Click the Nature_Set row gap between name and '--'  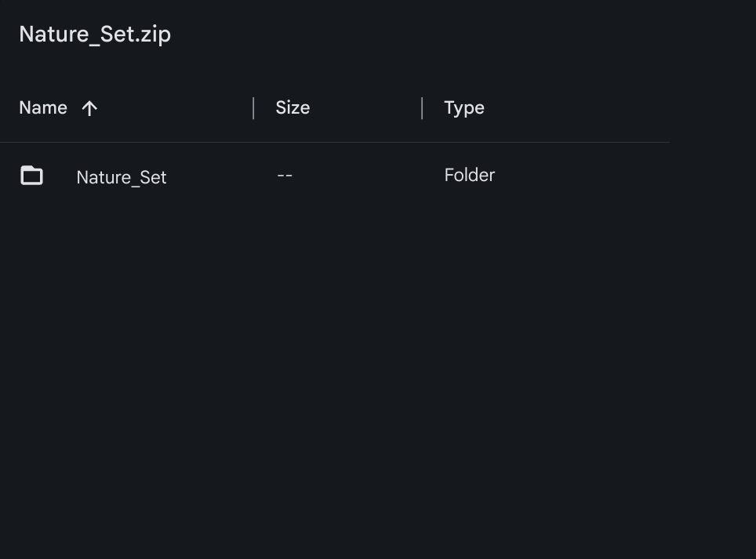[222, 176]
